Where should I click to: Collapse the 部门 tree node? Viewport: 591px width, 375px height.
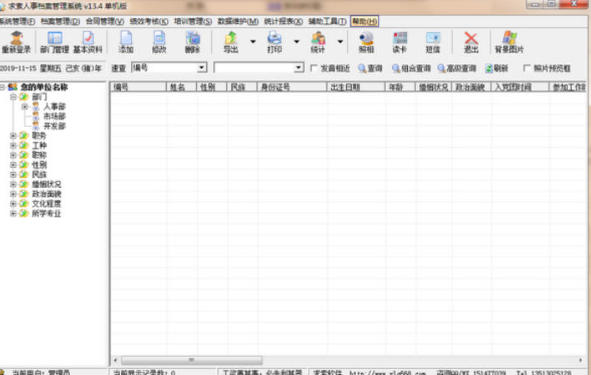tap(13, 97)
